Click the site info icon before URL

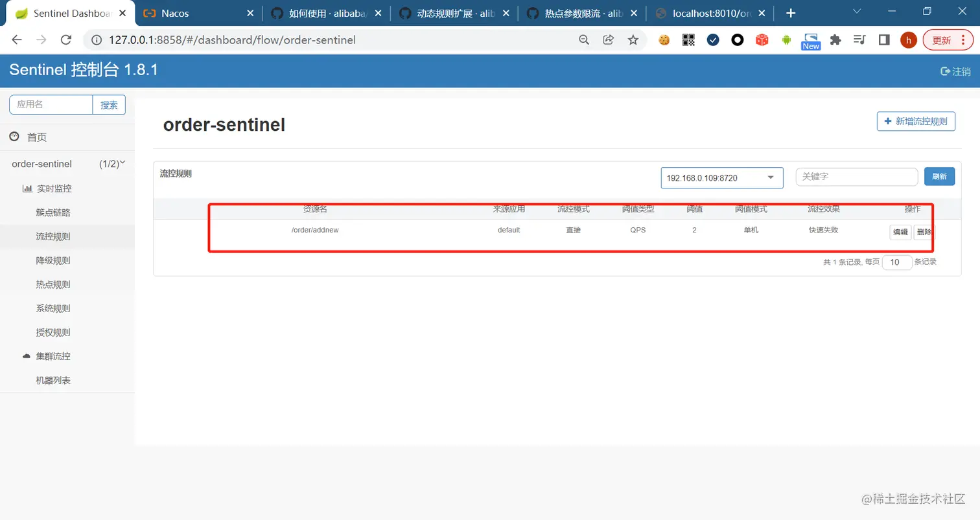97,40
